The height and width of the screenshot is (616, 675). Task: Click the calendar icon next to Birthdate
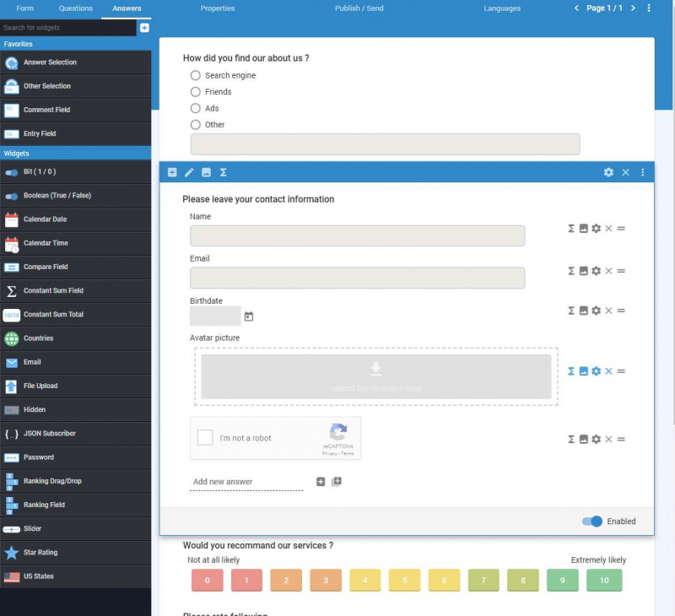249,316
